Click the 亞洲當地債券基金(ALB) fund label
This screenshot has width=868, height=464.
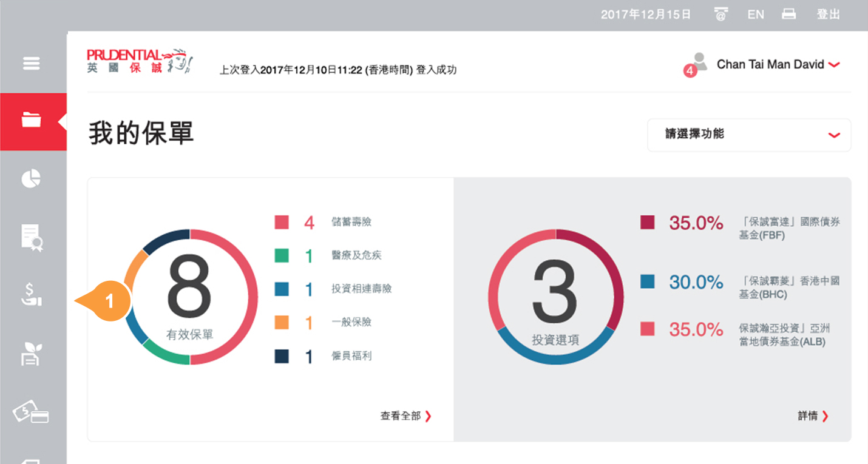[x=784, y=335]
